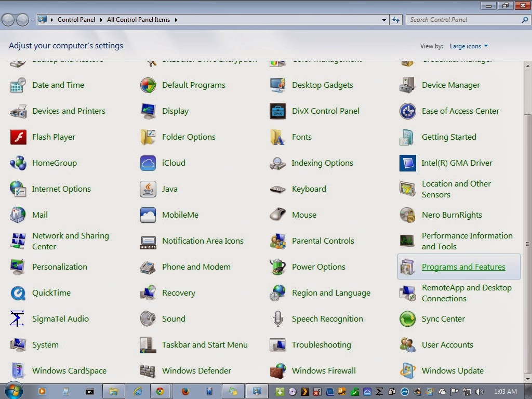Click the Windows CardSpace link
532x399 pixels.
coord(69,371)
